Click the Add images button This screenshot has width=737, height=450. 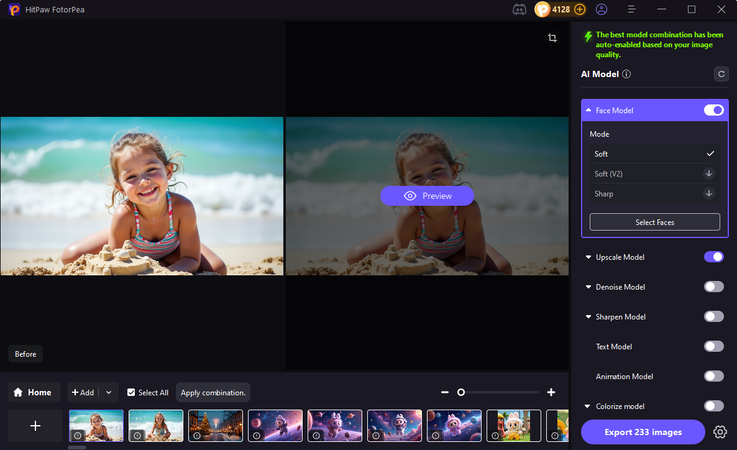tap(83, 392)
